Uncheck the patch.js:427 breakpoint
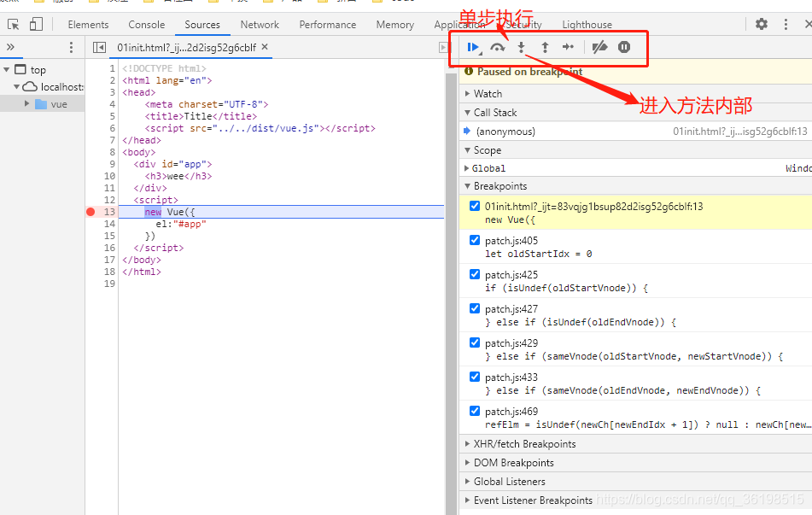Viewport: 812px width, 515px height. click(x=475, y=309)
